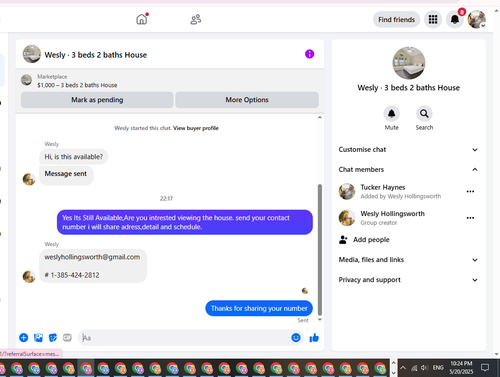The height and width of the screenshot is (377, 500).
Task: Click the chat header listing thumbnail
Action: (32, 54)
